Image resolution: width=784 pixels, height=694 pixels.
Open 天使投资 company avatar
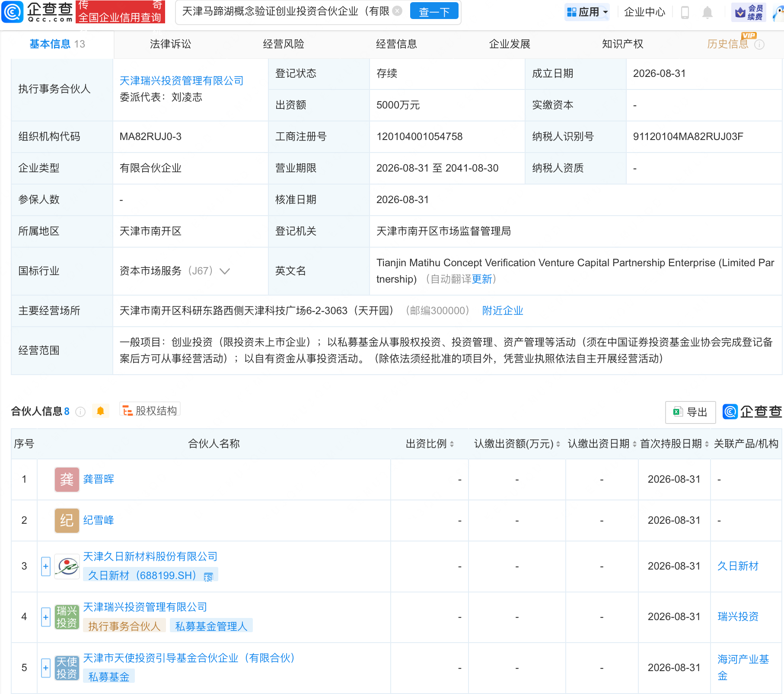tap(67, 668)
